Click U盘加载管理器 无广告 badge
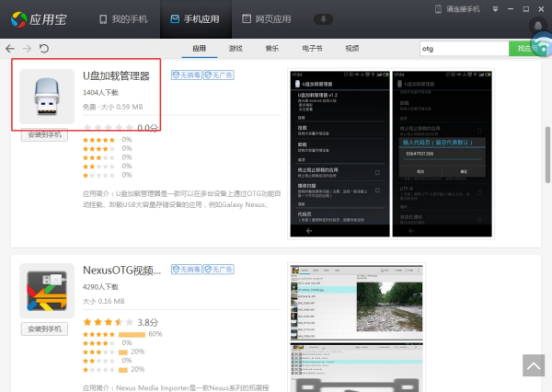 (x=219, y=75)
